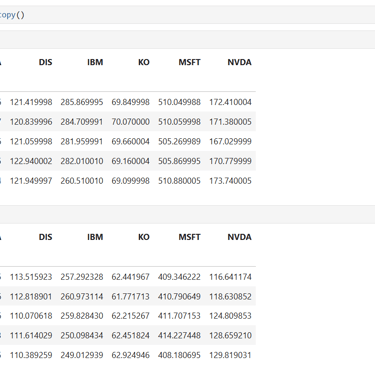Viewport: 375px width, 366px height.
Task: Select the IBM header above 285.869995
Action: point(95,62)
